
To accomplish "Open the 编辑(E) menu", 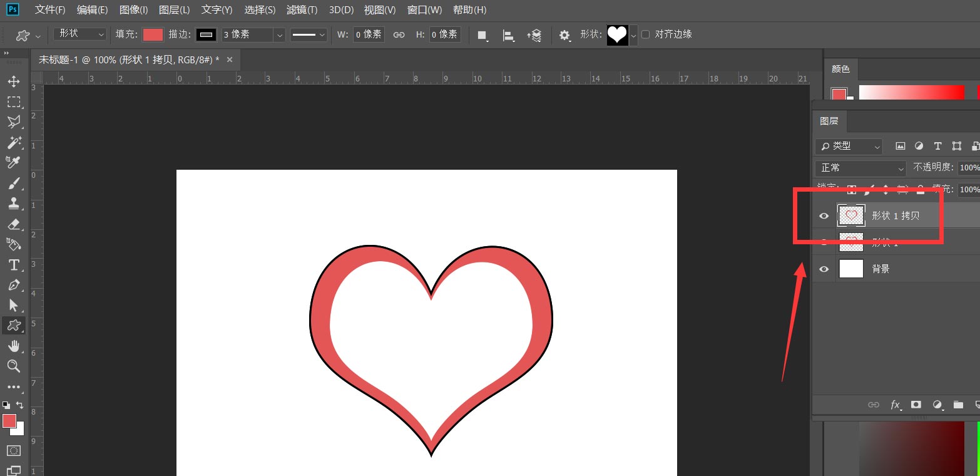I will tap(93, 10).
